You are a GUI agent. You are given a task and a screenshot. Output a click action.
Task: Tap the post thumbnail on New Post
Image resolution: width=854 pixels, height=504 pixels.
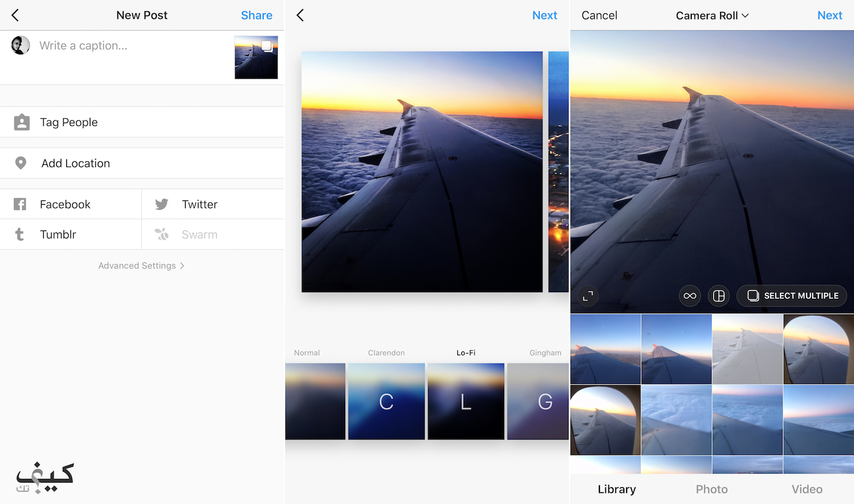pos(256,58)
